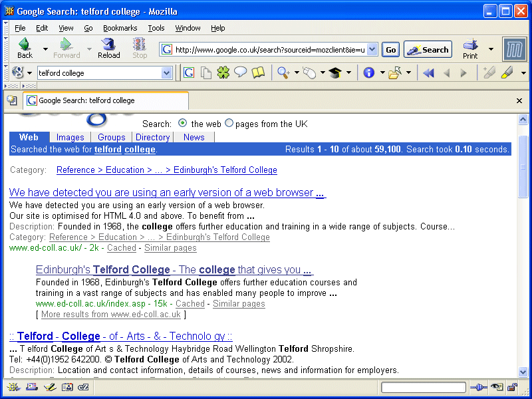532x399 pixels.
Task: Click the Google search engine icon beside the toolbar search box
Action: (17, 72)
